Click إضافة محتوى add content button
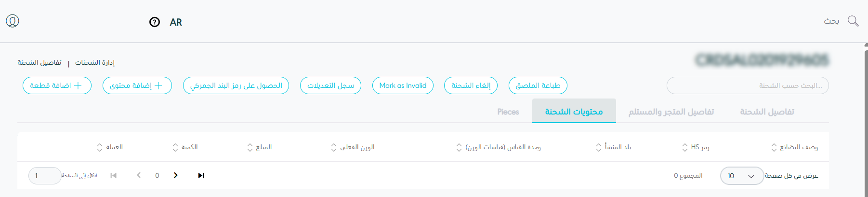The height and width of the screenshot is (197, 868). (137, 85)
